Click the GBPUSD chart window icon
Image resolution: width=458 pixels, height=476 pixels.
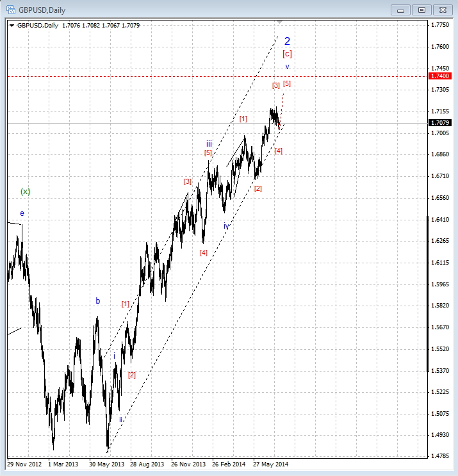(x=11, y=10)
